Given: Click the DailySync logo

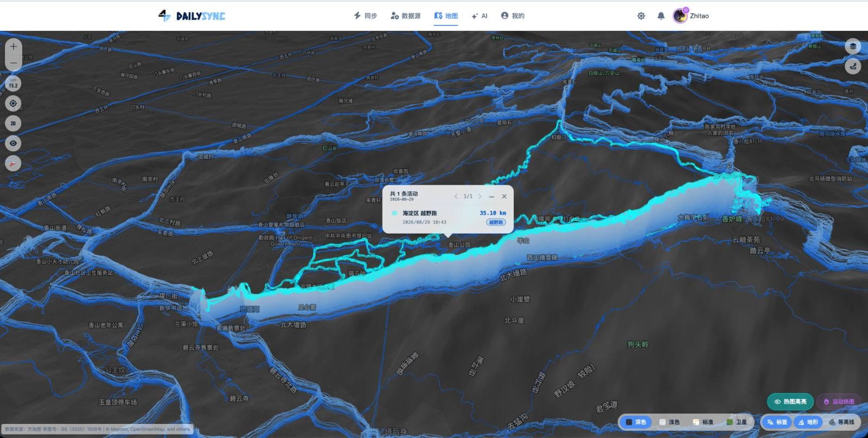Looking at the screenshot, I should point(192,16).
